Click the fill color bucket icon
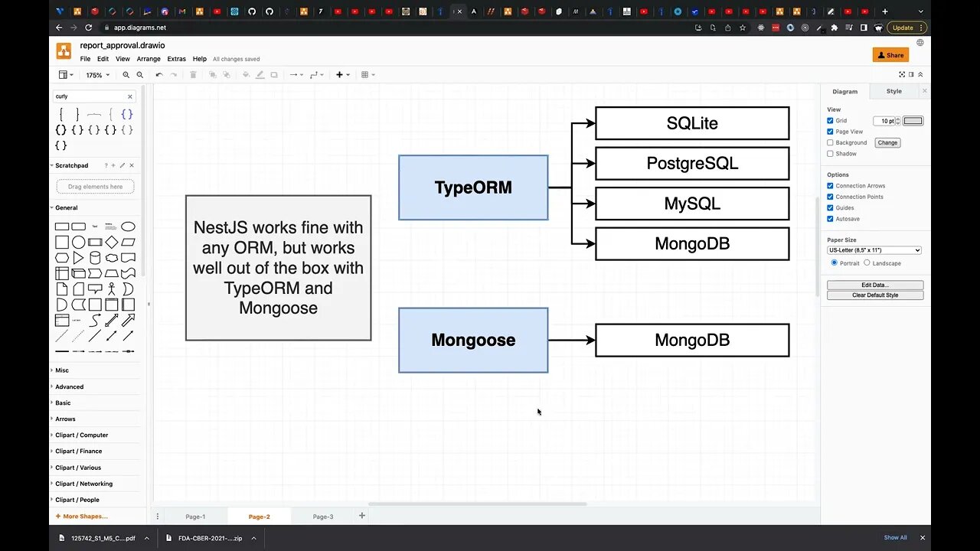The height and width of the screenshot is (551, 980). tap(246, 75)
